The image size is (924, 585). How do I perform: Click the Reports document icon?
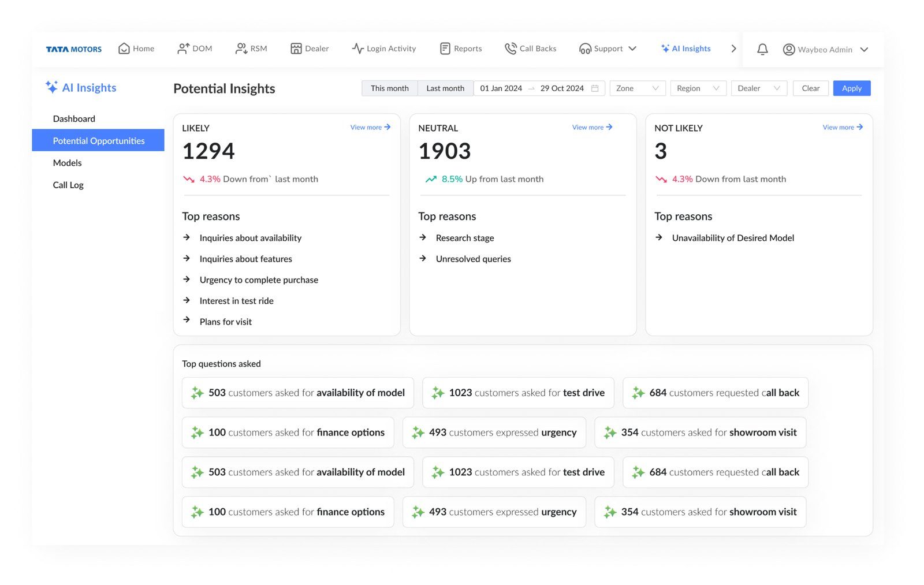click(445, 49)
